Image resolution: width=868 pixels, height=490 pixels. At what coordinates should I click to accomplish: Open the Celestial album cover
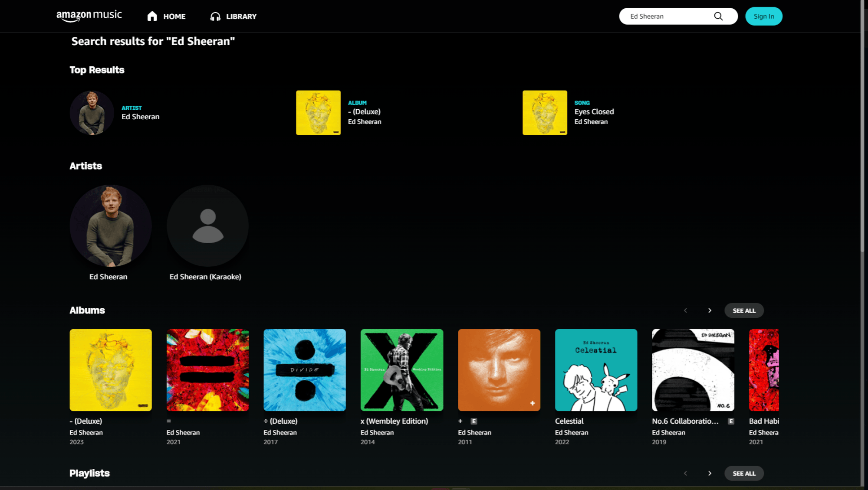click(x=596, y=370)
